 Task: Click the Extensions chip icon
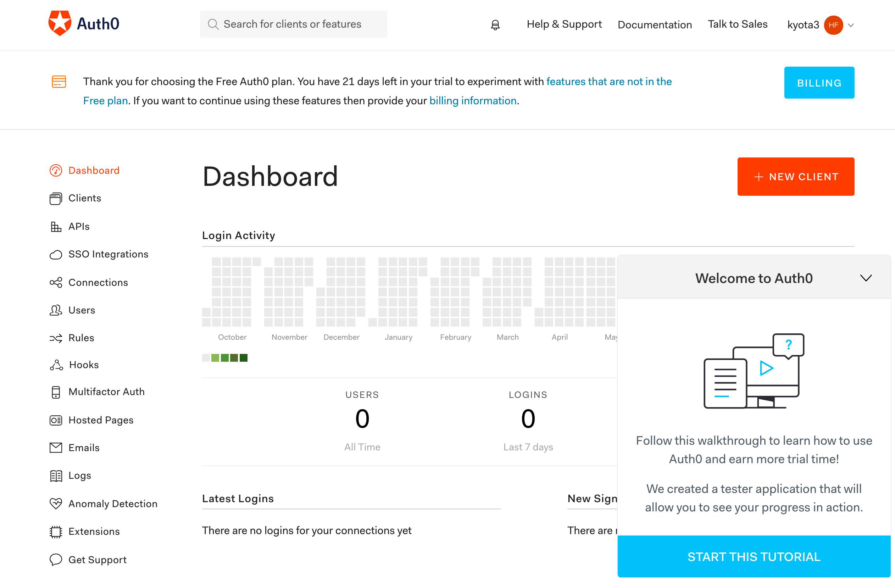coord(56,532)
